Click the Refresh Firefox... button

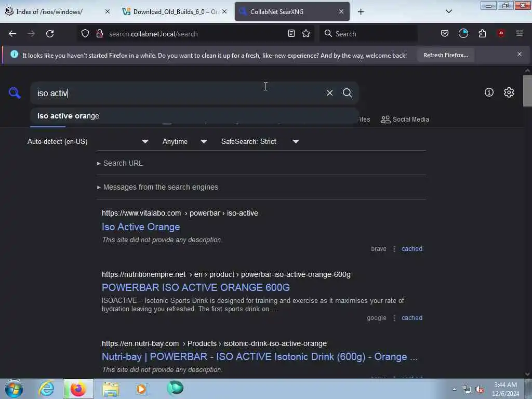click(445, 55)
